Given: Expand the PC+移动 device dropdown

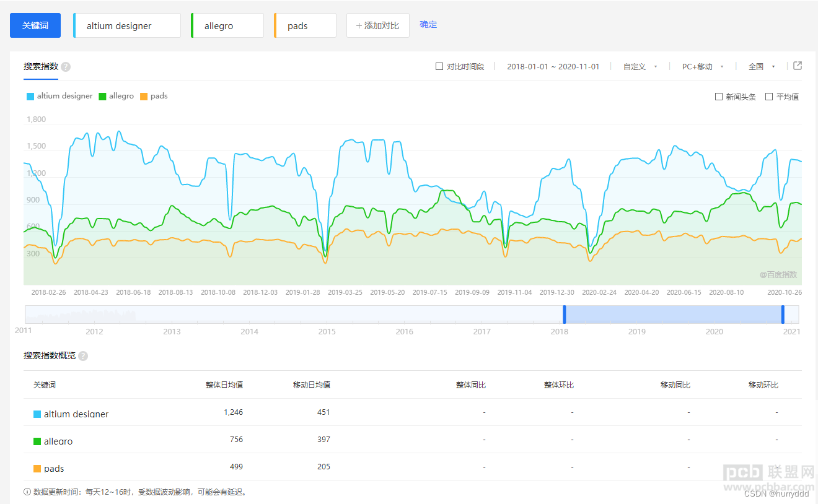Looking at the screenshot, I should (x=703, y=67).
